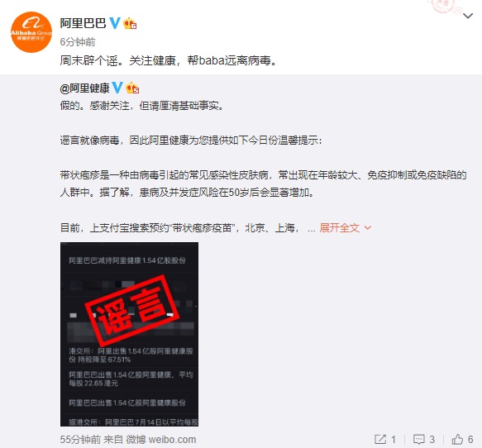Image resolution: width=482 pixels, height=448 pixels.
Task: Open the 阿里巴巴 account name link
Action: click(x=83, y=23)
